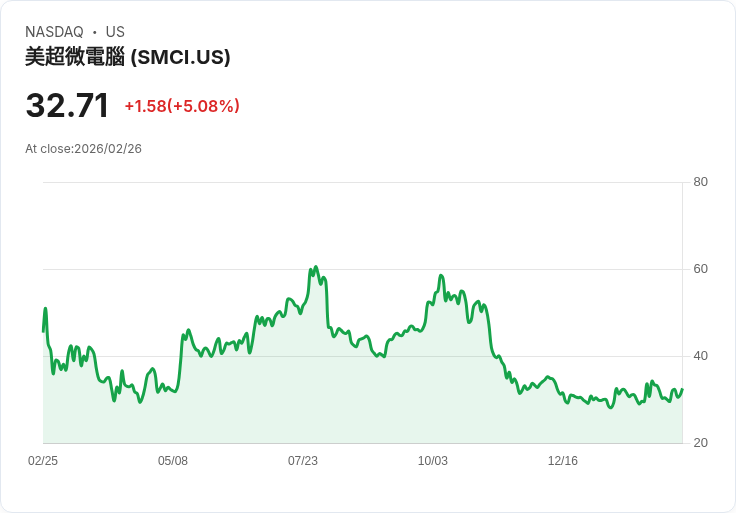This screenshot has height=513, width=736.
Task: Click the 20 y-axis label
Action: tap(700, 443)
